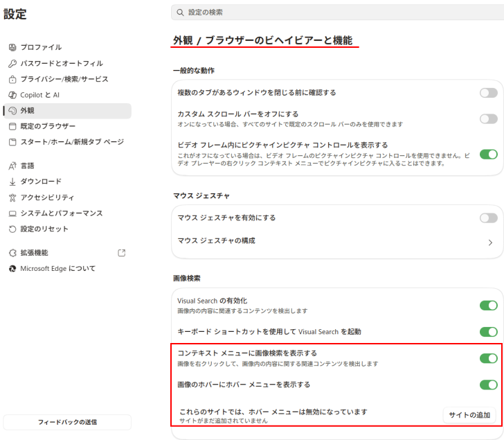504x440 pixels.
Task: Click the ダウンロード arrow icon
Action: point(12,182)
